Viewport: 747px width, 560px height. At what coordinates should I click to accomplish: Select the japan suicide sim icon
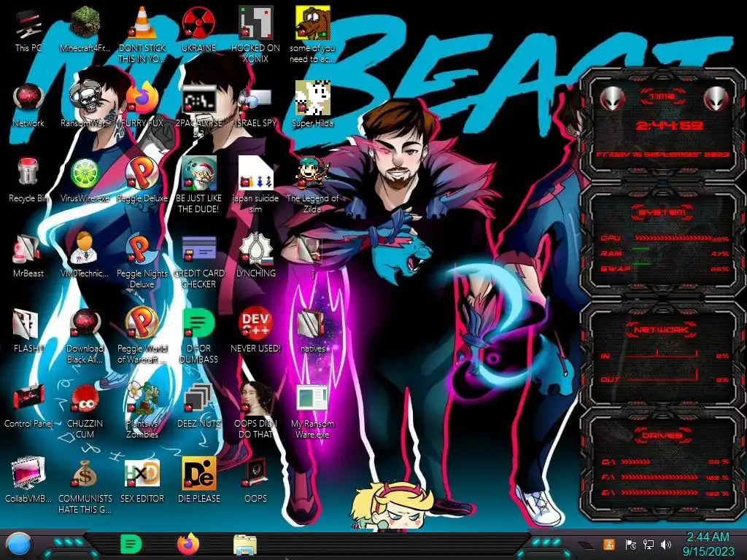pyautogui.click(x=256, y=174)
